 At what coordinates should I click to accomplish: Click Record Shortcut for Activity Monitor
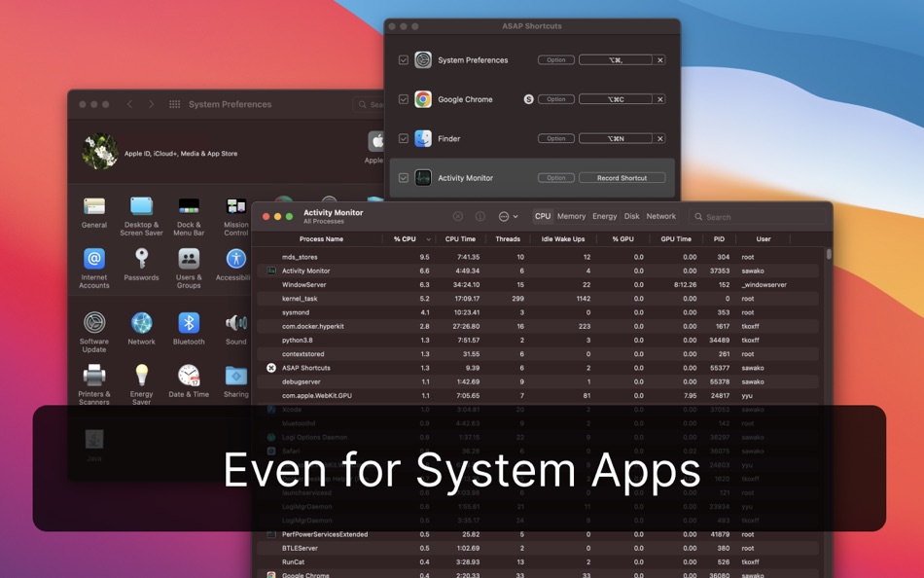[x=622, y=177]
